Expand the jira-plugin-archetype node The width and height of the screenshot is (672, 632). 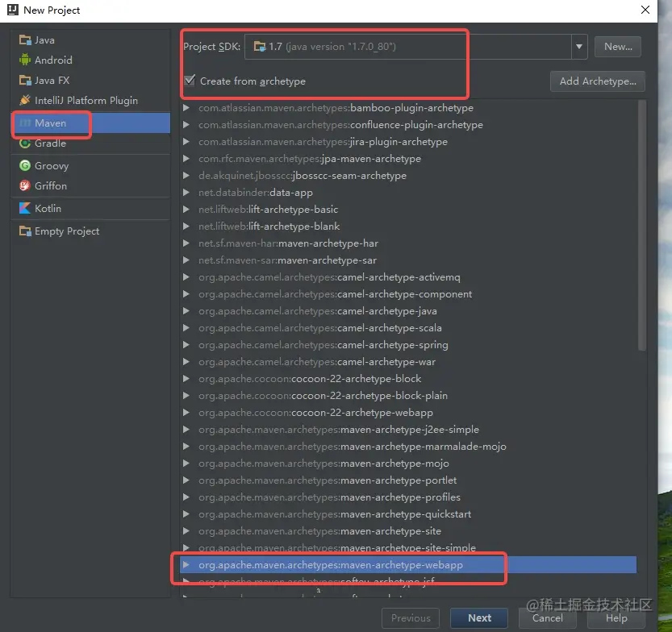click(186, 142)
